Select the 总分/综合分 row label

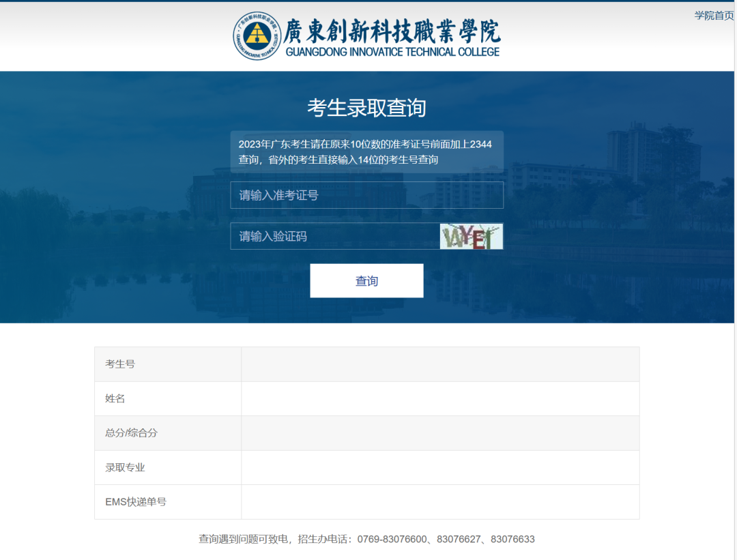(x=132, y=432)
